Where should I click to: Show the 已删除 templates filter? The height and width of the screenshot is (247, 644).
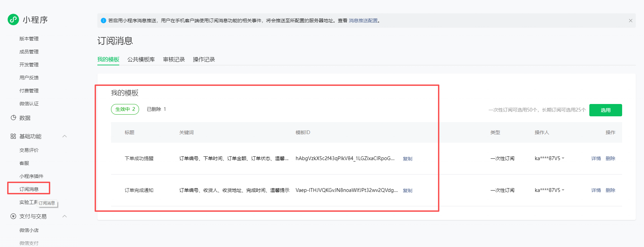[156, 109]
